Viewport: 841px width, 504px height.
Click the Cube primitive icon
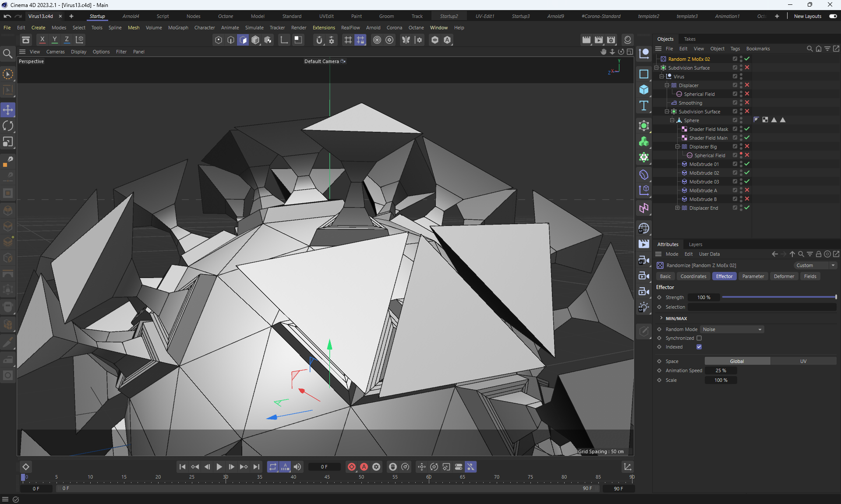(643, 89)
